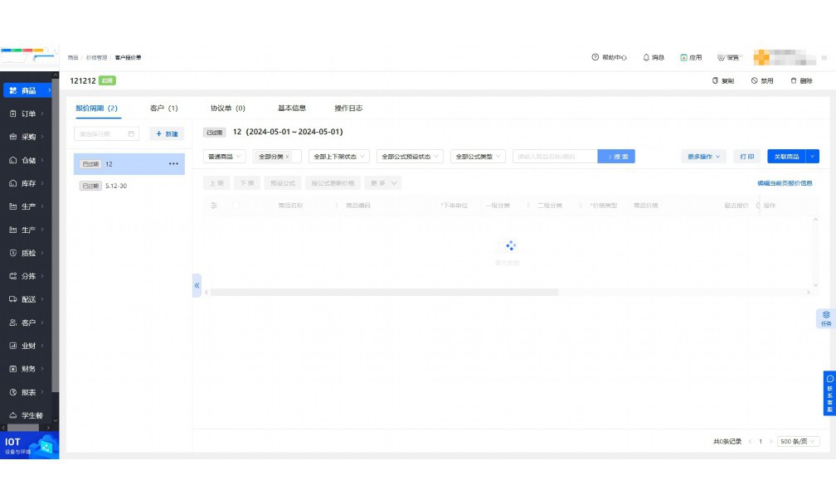Toggle the 任务 panel on the right edge

point(825,317)
